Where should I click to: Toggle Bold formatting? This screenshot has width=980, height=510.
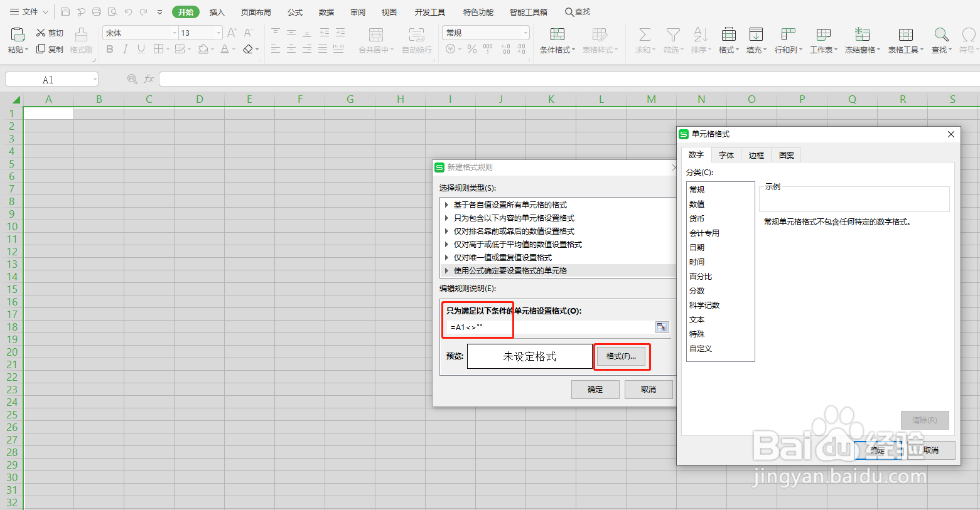[x=110, y=49]
